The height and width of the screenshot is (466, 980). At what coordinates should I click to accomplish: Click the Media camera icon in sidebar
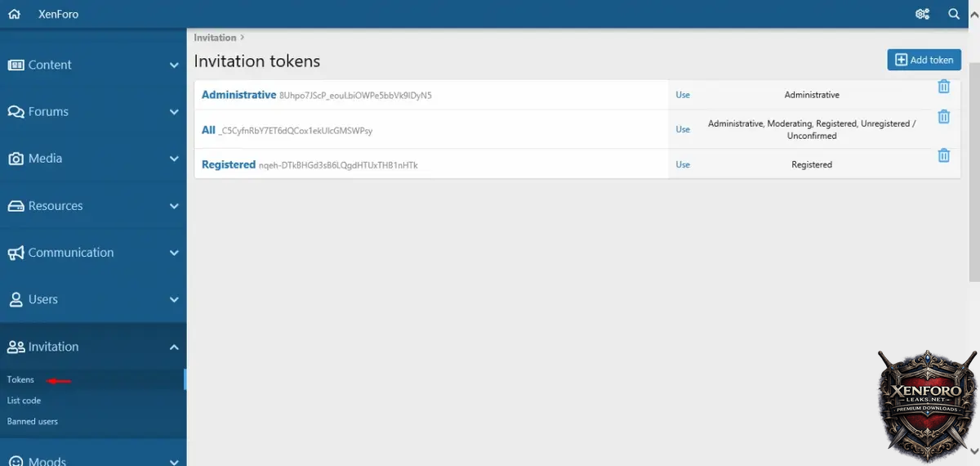click(x=16, y=159)
